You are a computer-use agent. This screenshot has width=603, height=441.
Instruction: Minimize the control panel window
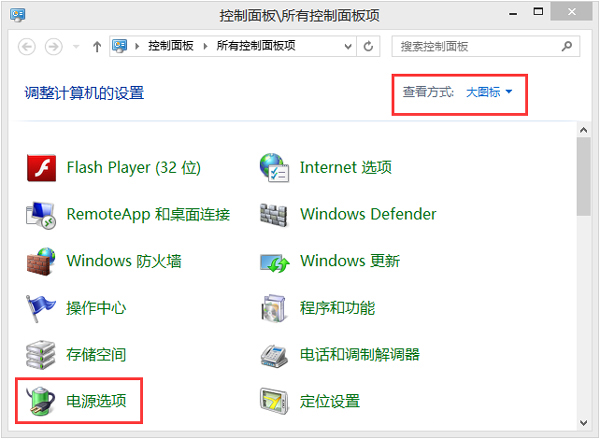tap(513, 13)
